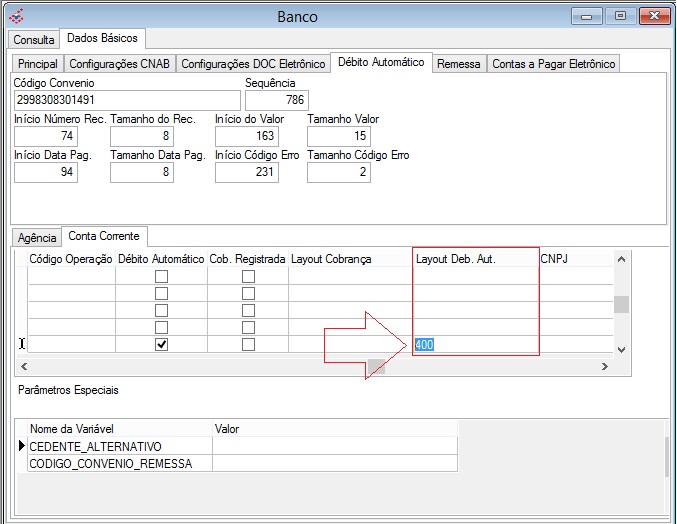Switch to the Consulta tab

[x=33, y=40]
